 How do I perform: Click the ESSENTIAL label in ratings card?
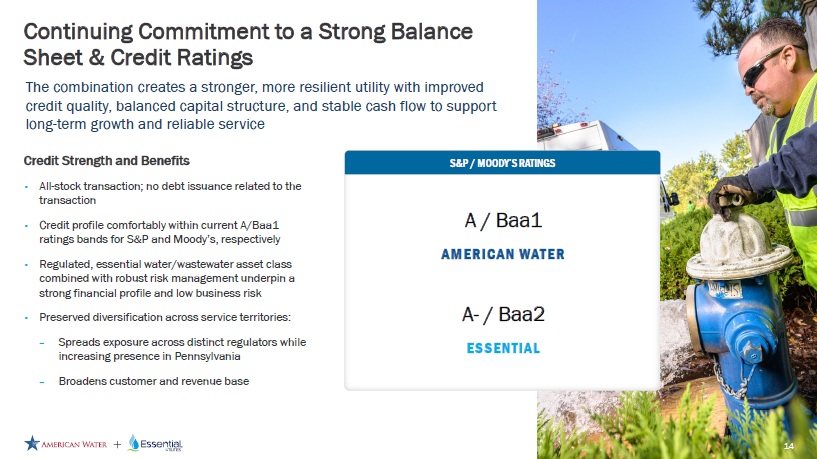502,349
